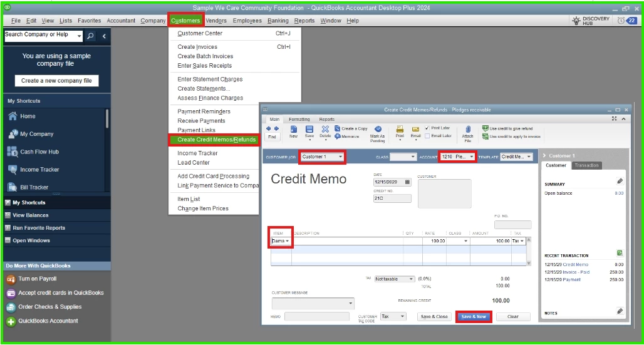This screenshot has width=644, height=345.
Task: Collapse the left sidebar arrow
Action: [x=104, y=36]
